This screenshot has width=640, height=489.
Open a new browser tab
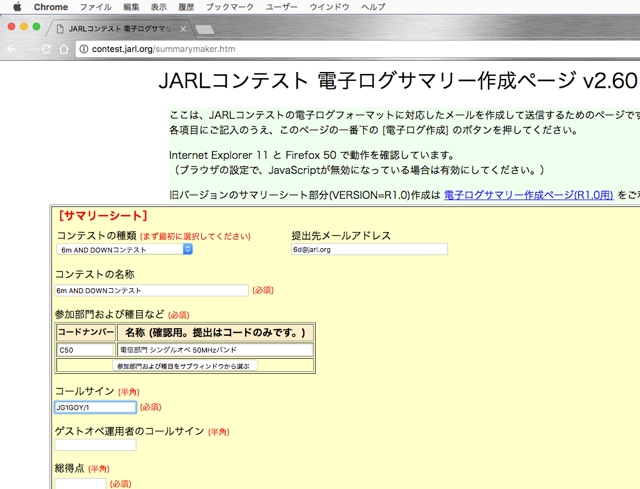(204, 29)
